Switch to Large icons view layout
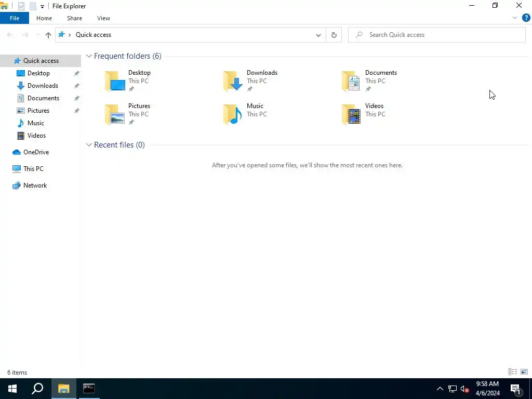The height and width of the screenshot is (399, 532). [x=524, y=372]
